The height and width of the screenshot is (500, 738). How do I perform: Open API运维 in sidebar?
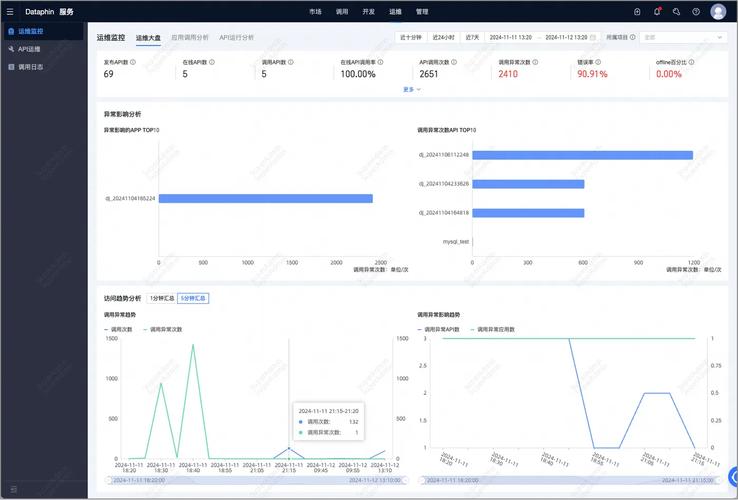[x=44, y=49]
